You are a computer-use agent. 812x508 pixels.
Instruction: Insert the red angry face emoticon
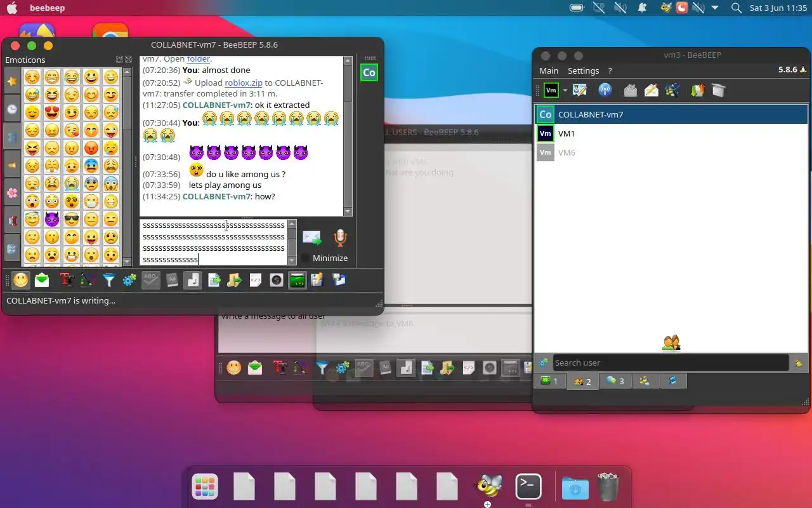[x=91, y=148]
